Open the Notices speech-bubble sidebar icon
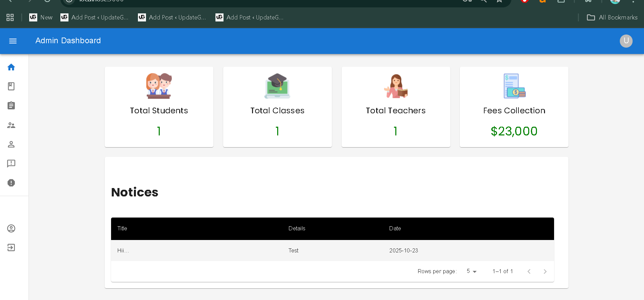This screenshot has width=644, height=300. 11,164
